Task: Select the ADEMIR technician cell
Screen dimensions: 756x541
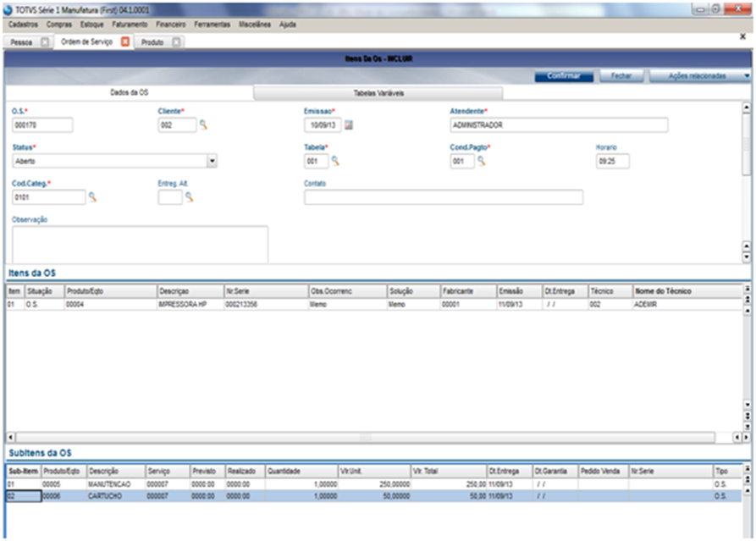Action: coord(687,304)
